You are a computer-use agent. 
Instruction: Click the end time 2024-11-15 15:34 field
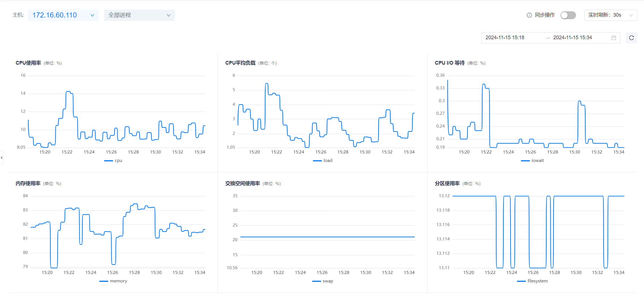[x=572, y=38]
